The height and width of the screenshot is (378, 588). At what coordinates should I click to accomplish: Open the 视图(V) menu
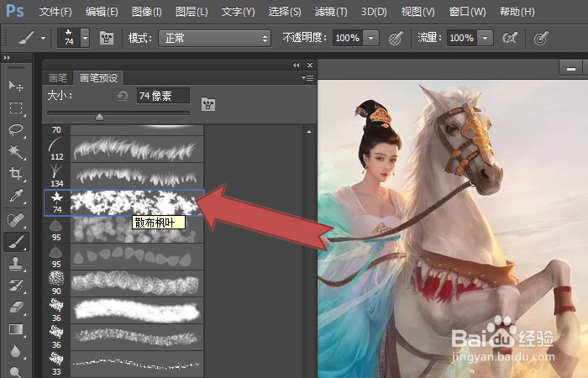(418, 12)
